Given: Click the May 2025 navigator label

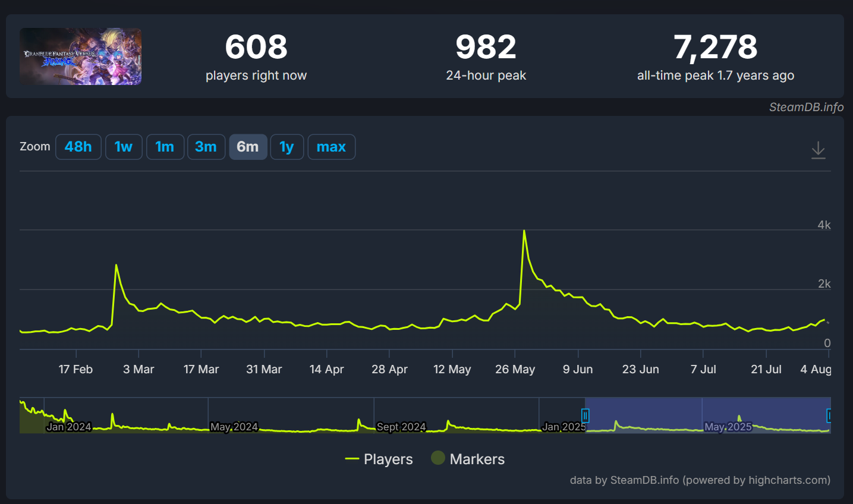Looking at the screenshot, I should (728, 427).
